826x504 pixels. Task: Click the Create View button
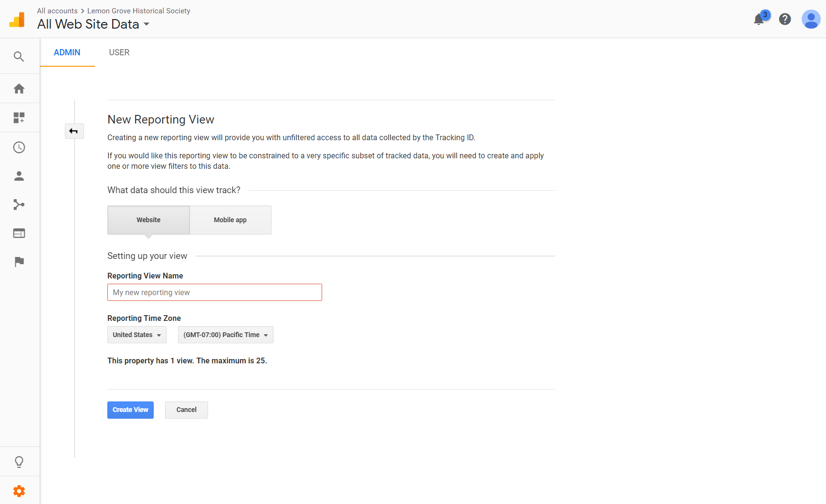[x=130, y=410]
